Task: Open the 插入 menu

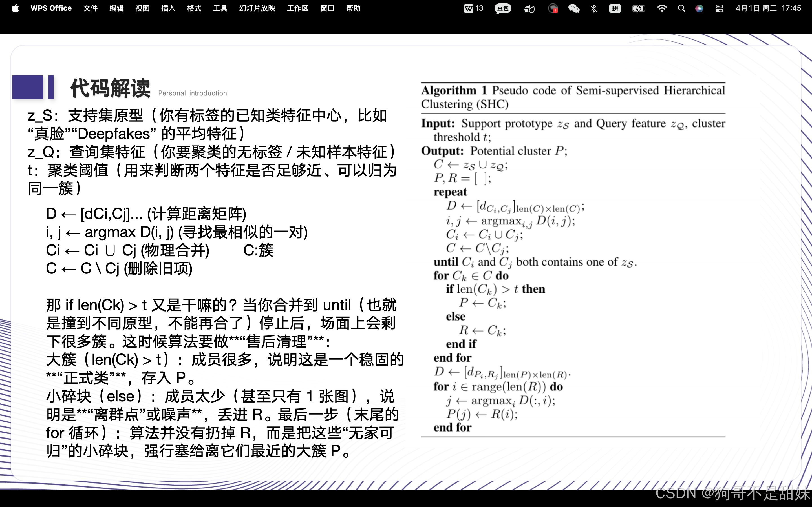Action: [168, 8]
